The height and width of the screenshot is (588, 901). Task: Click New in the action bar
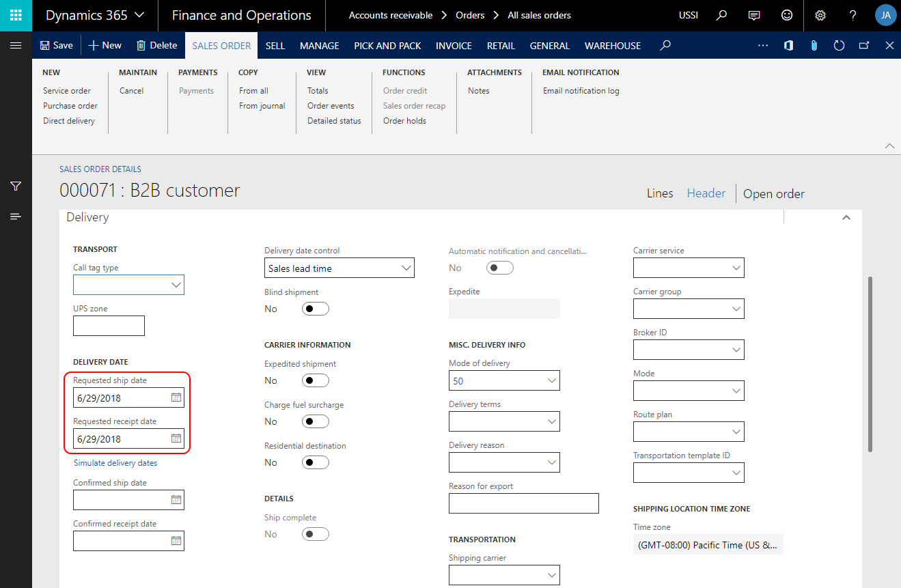pos(105,46)
